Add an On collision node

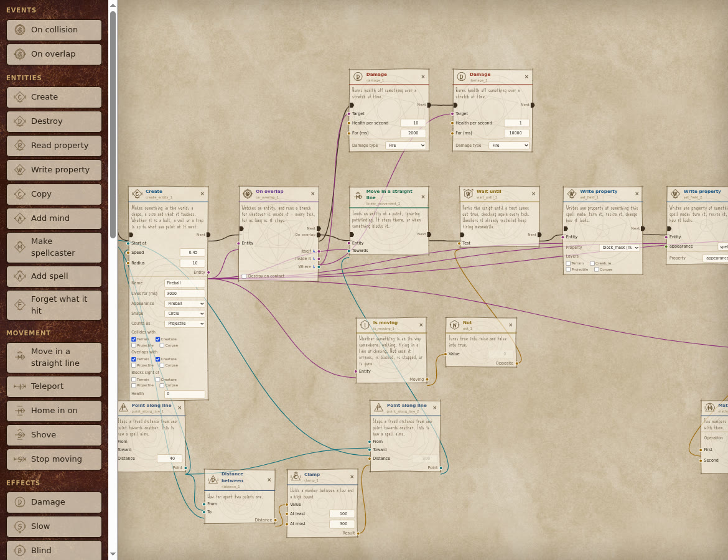54,30
